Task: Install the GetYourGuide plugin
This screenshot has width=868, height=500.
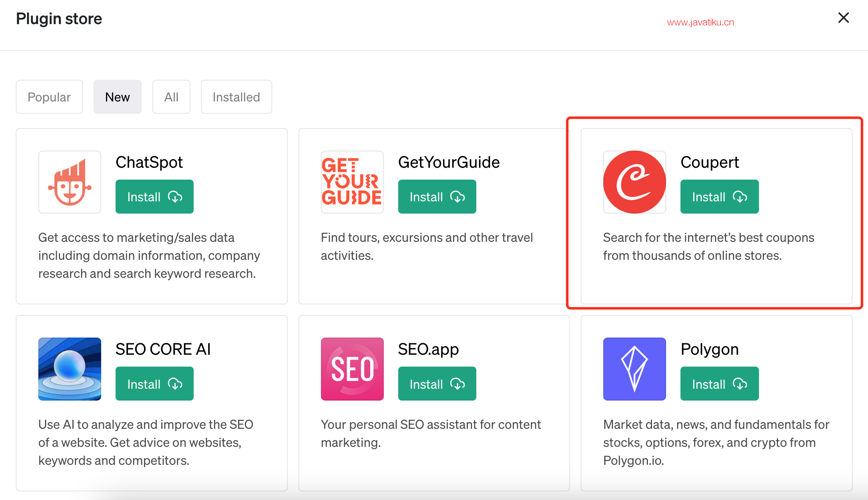Action: point(437,196)
